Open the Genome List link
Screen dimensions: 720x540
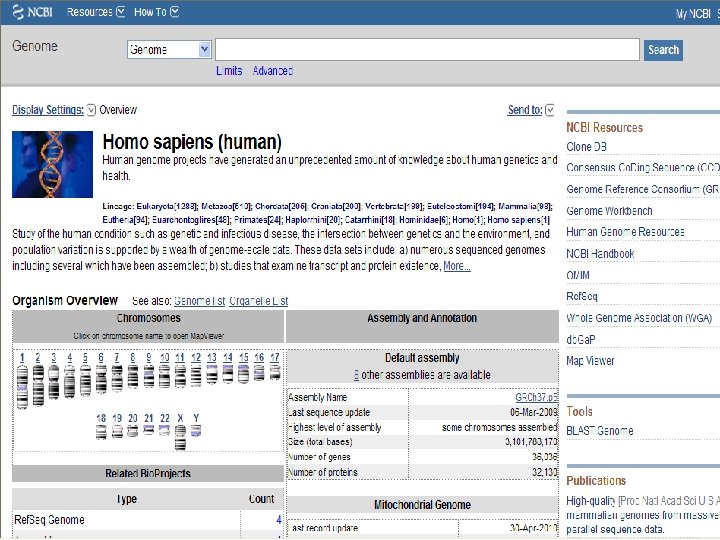[x=199, y=301]
